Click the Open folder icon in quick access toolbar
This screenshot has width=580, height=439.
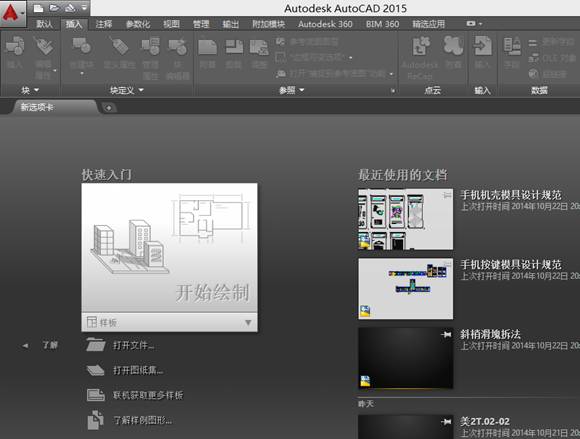pyautogui.click(x=54, y=8)
